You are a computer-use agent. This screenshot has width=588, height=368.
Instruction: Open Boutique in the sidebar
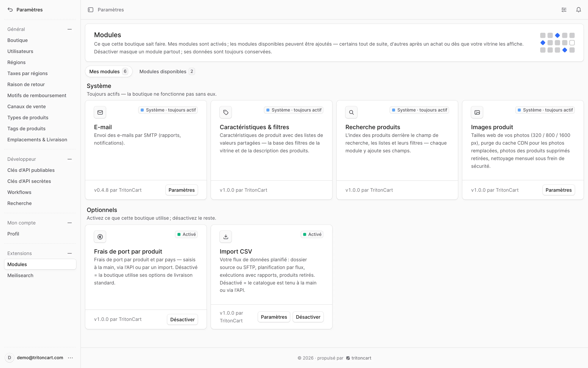click(x=40, y=40)
